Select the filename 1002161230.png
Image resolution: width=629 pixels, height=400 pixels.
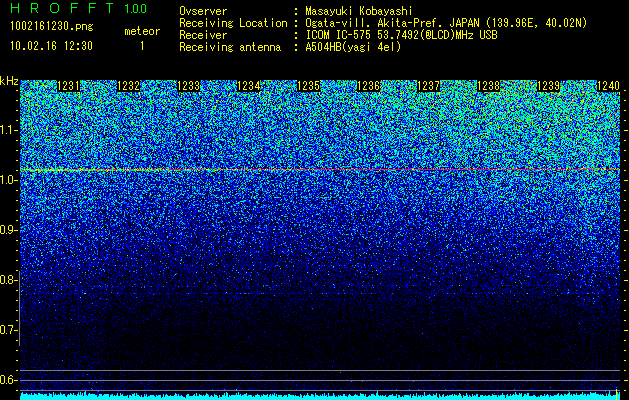[x=52, y=26]
